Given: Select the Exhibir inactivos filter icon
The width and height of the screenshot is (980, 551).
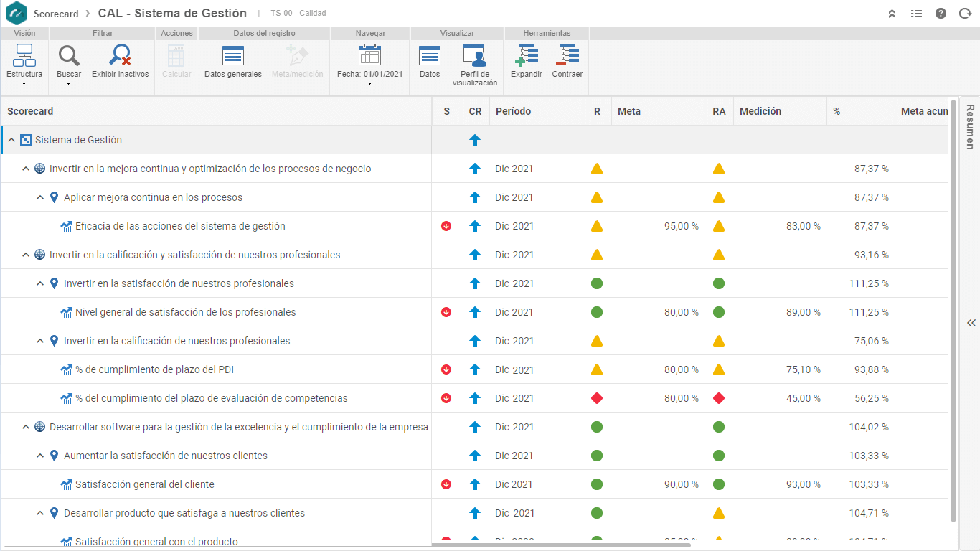Looking at the screenshot, I should [x=120, y=56].
